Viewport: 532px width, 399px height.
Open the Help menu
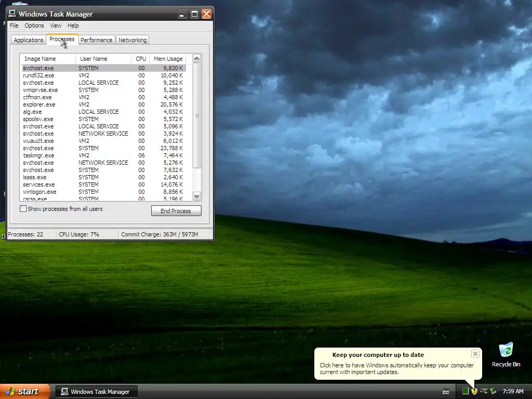[x=73, y=25]
